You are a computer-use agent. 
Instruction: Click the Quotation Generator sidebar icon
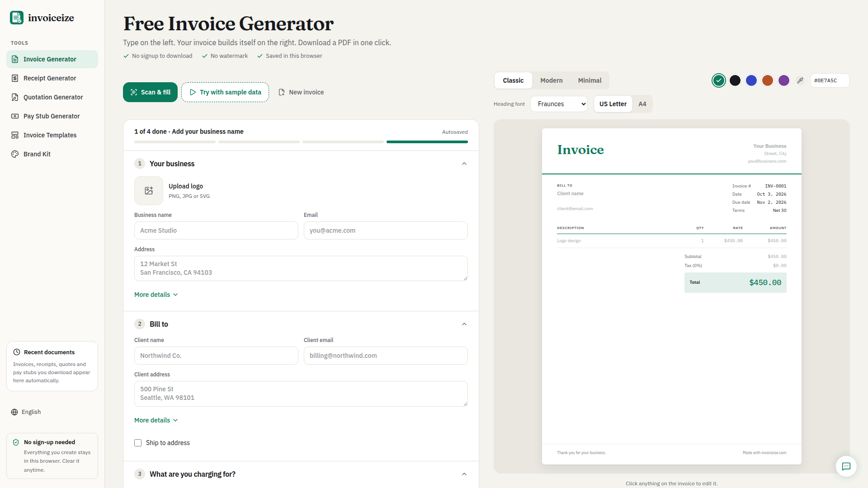point(15,97)
